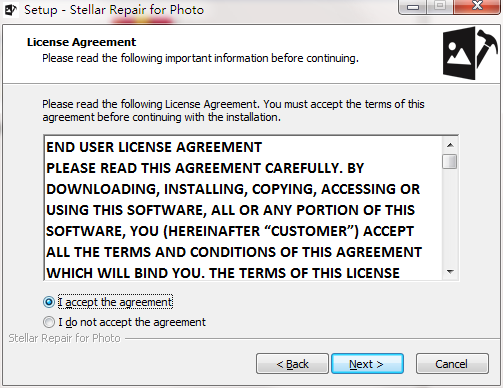
Task: Click the 'License Agreement' header title
Action: coord(81,42)
